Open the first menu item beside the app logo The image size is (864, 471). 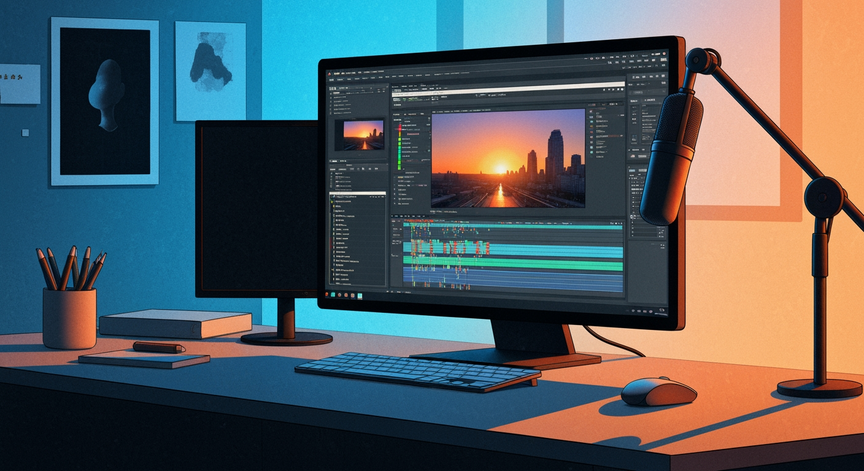click(x=337, y=73)
